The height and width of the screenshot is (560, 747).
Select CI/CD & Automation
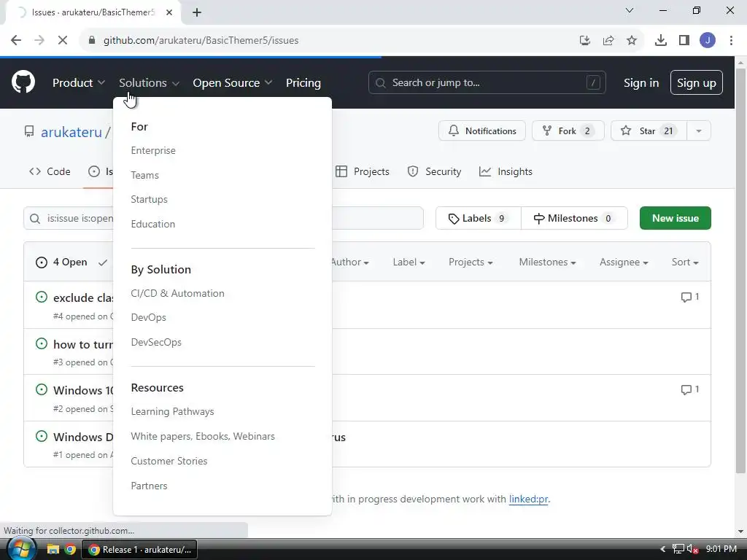point(178,293)
